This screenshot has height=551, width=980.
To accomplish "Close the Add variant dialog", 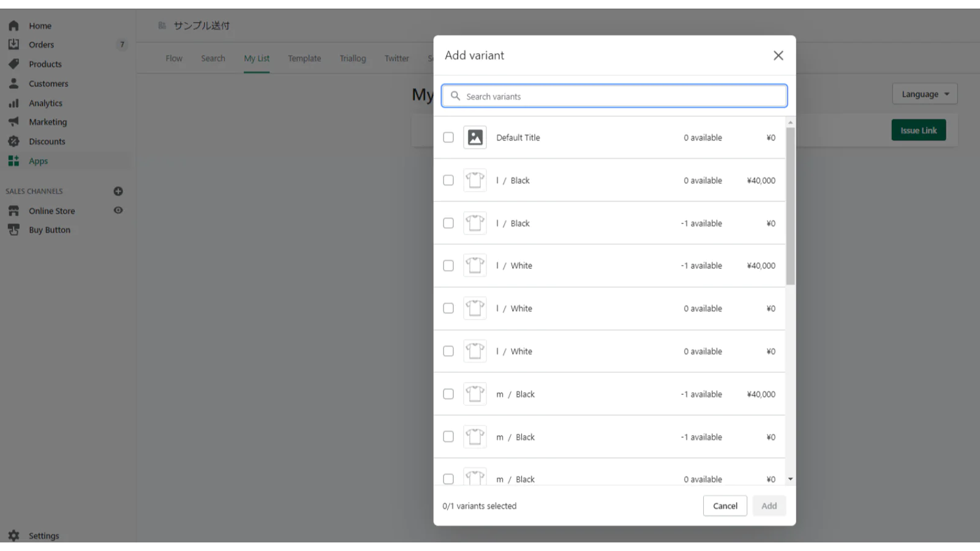I will 778,56.
